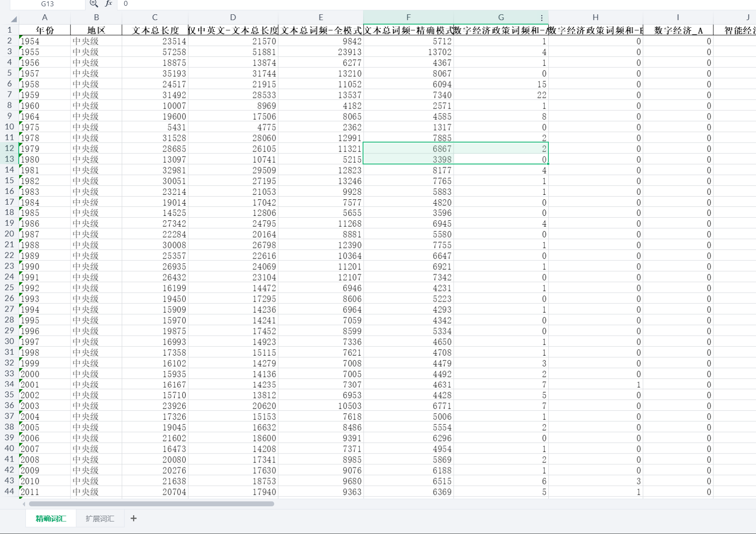Viewport: 756px width, 534px height.
Task: Click the zoom magnifier icon beside name box
Action: tap(94, 4)
